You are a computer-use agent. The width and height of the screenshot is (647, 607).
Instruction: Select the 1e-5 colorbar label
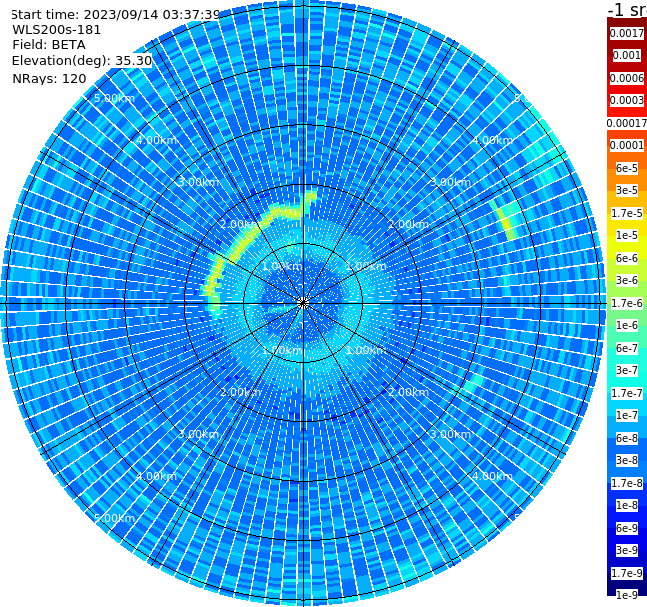[627, 235]
